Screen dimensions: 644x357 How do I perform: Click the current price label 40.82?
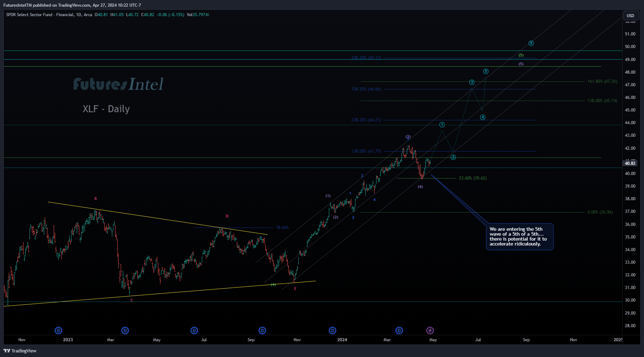(x=630, y=163)
